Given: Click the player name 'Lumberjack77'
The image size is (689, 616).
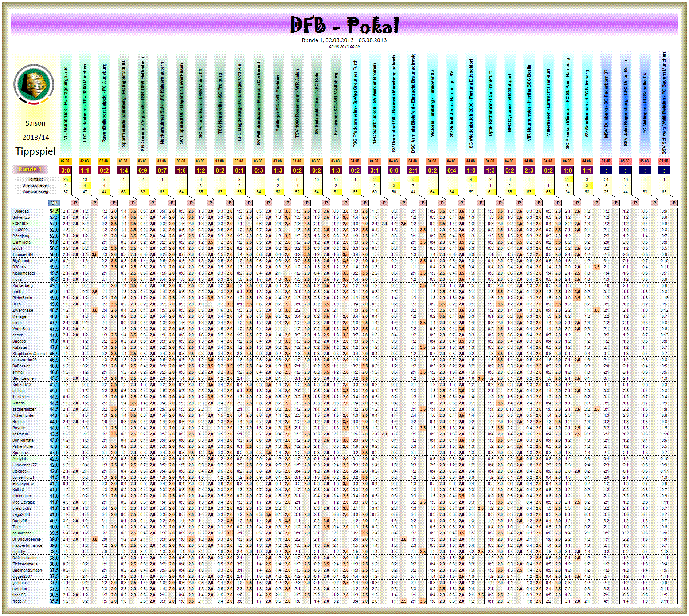Looking at the screenshot, I should tap(24, 465).
